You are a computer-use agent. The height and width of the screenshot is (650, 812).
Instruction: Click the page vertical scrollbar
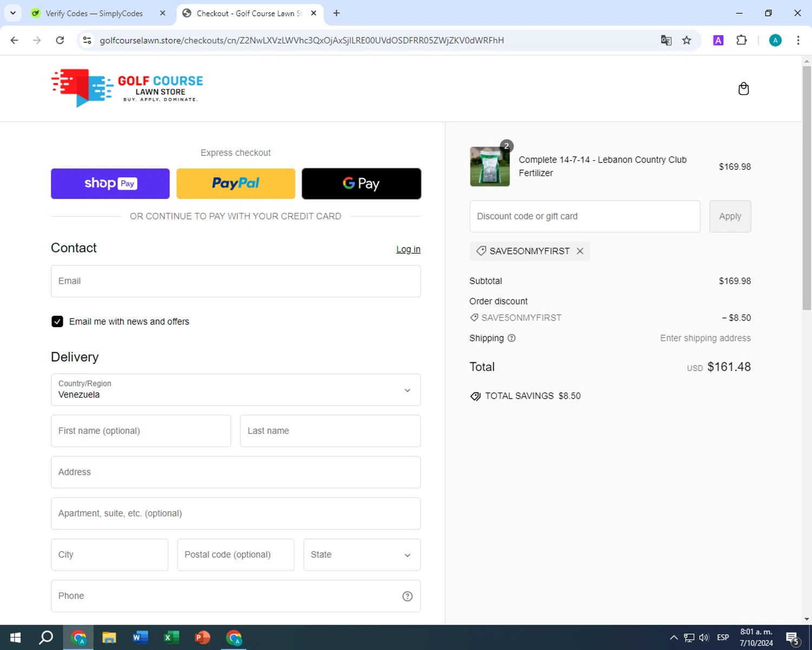[x=807, y=188]
